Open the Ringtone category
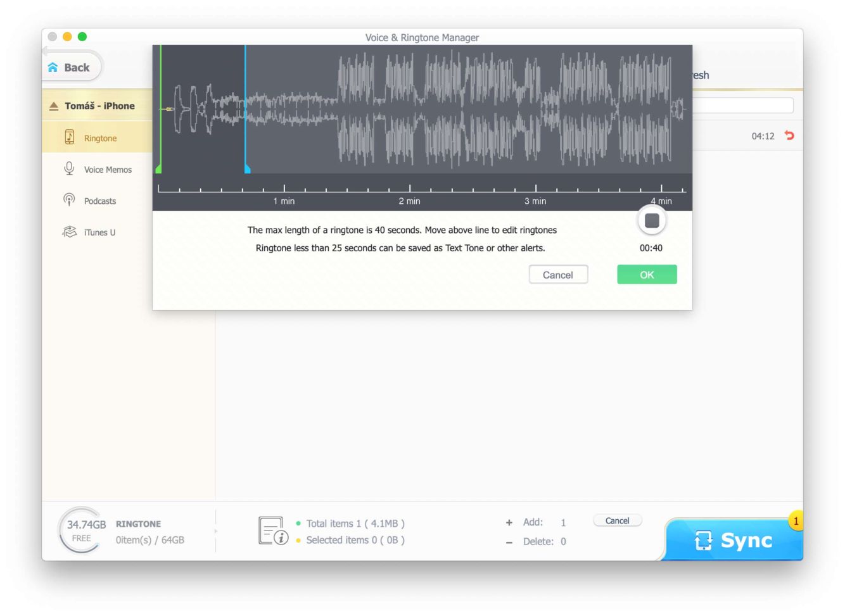Image resolution: width=845 pixels, height=616 pixels. pyautogui.click(x=99, y=138)
